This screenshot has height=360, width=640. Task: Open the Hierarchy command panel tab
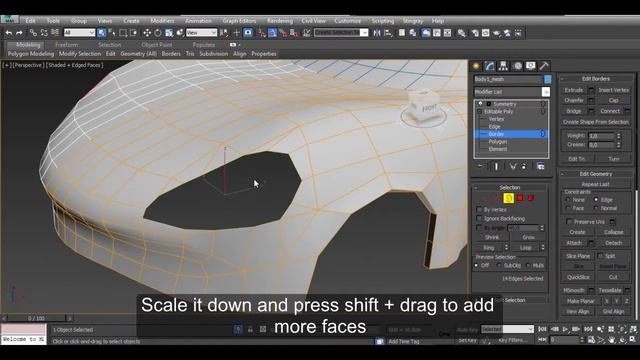[x=503, y=66]
